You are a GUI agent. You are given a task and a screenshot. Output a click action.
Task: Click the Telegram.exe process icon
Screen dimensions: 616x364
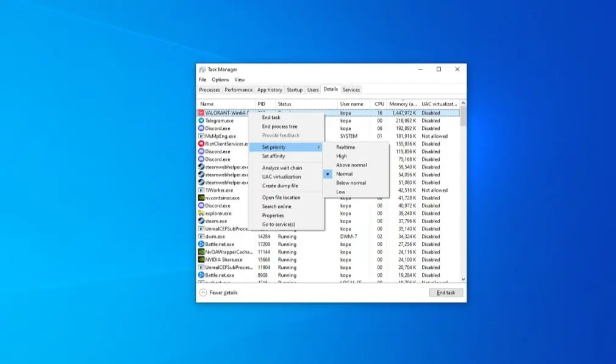(201, 121)
